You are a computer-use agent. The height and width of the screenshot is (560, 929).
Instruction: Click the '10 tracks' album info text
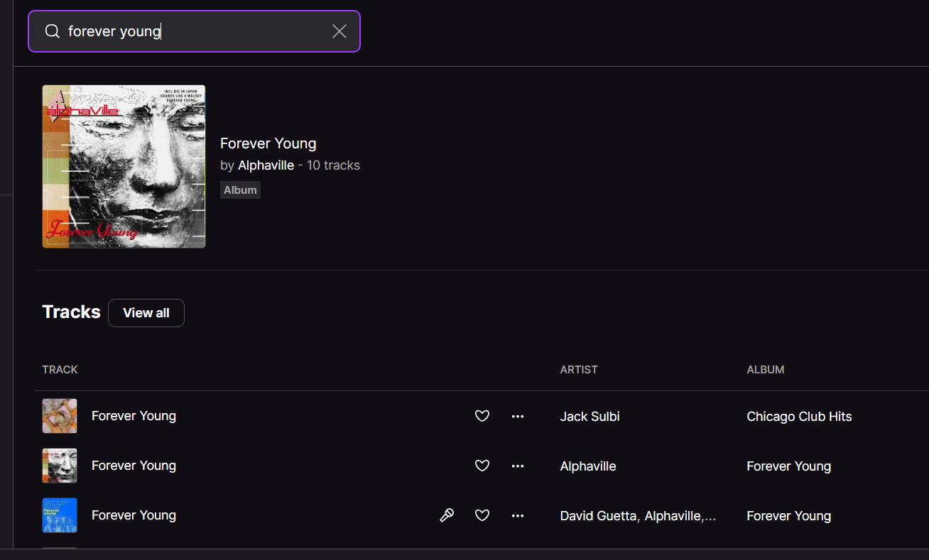coord(333,165)
